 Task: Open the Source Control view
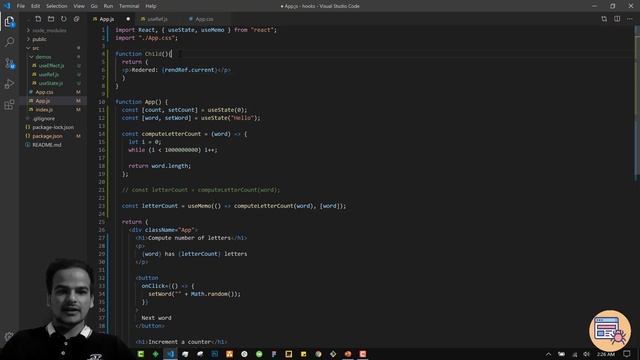[x=9, y=63]
